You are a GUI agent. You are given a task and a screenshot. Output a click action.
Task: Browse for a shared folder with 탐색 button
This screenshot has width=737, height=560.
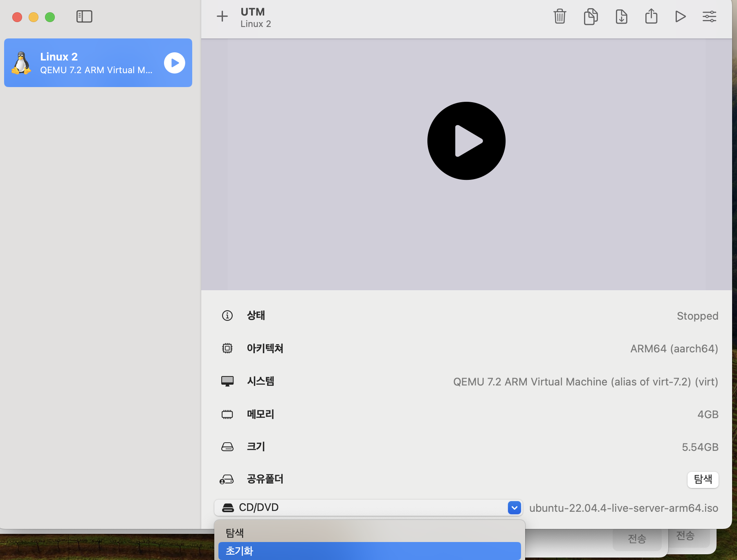[703, 479]
